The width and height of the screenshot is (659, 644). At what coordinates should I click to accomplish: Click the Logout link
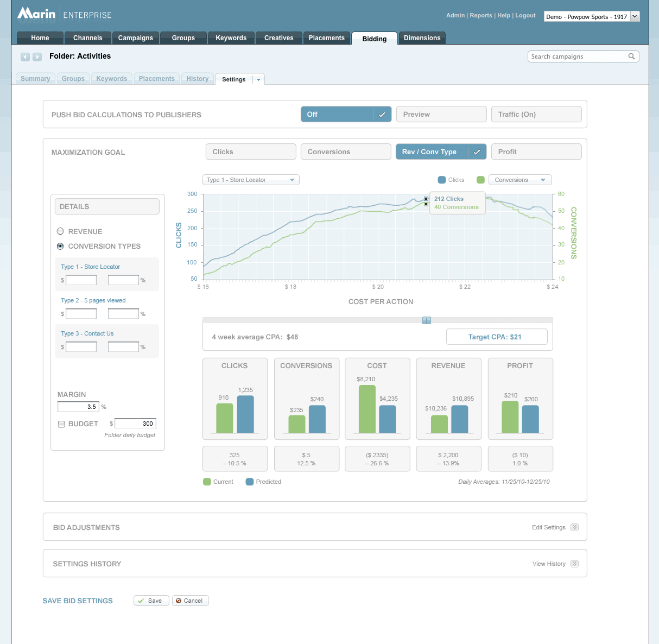pos(525,15)
